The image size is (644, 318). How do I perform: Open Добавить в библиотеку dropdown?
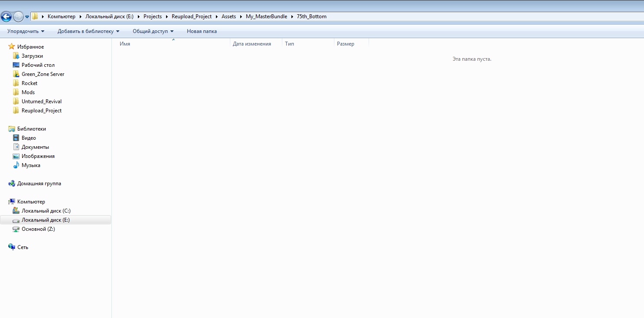coord(88,31)
